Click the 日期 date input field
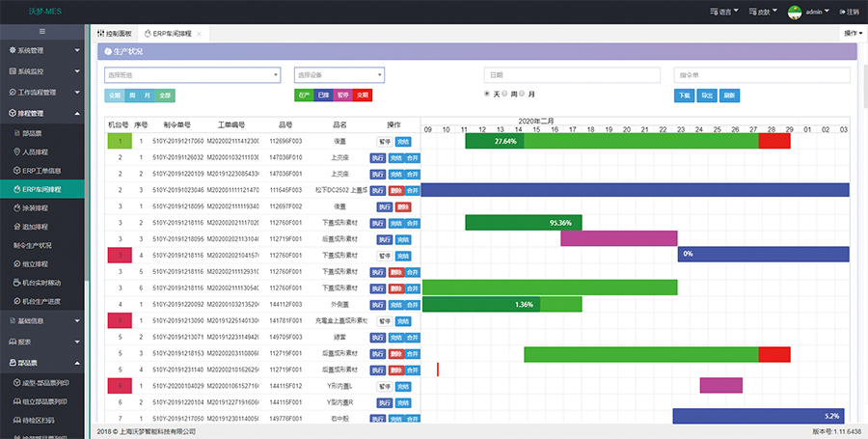868x439 pixels. point(570,74)
